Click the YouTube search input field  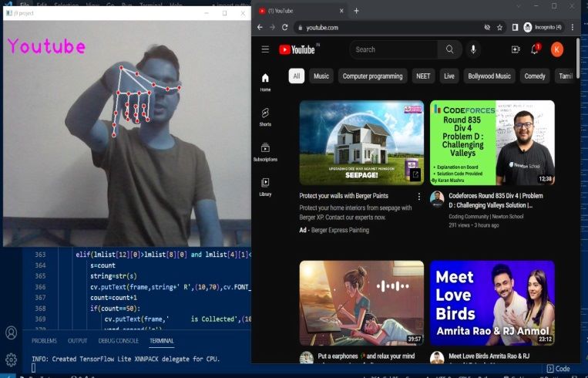click(x=393, y=49)
